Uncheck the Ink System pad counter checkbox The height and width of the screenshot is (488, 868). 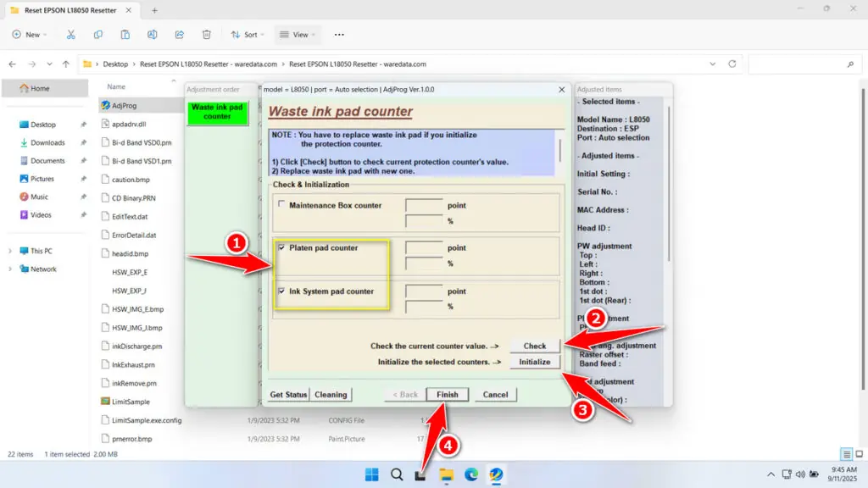[x=281, y=291]
